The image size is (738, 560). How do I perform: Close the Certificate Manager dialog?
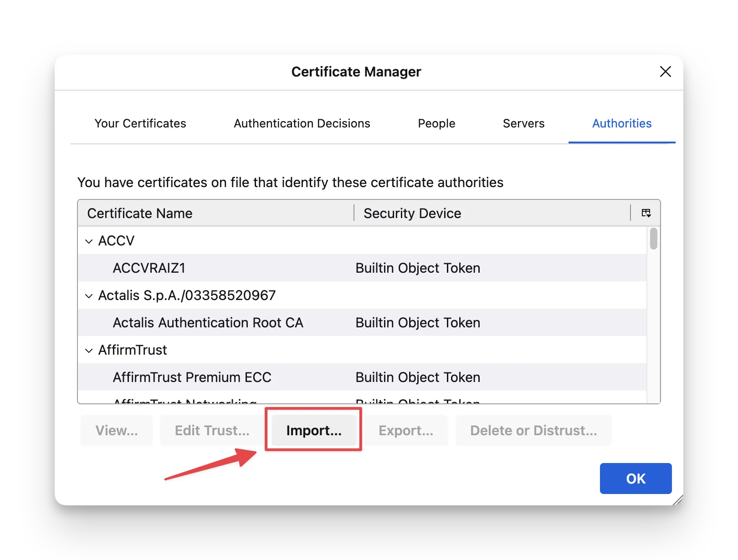click(665, 71)
